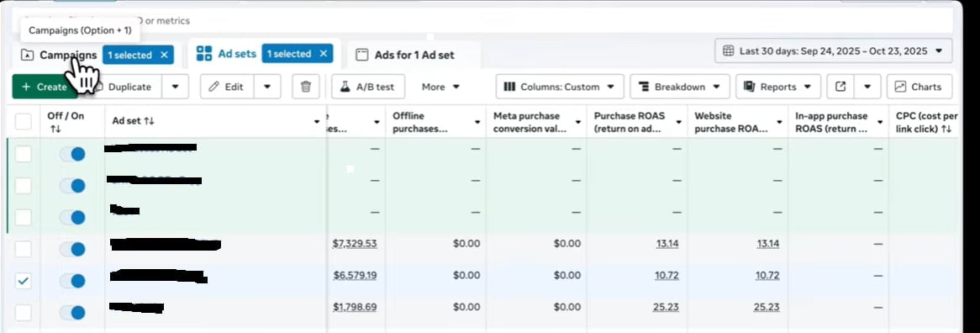Turn off the $6,579.19 ad set toggle
980x333 pixels.
pos(72,281)
